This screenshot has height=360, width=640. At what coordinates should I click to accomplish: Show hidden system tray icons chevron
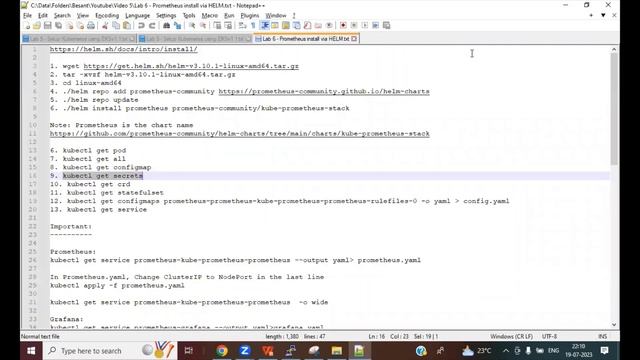point(506,351)
